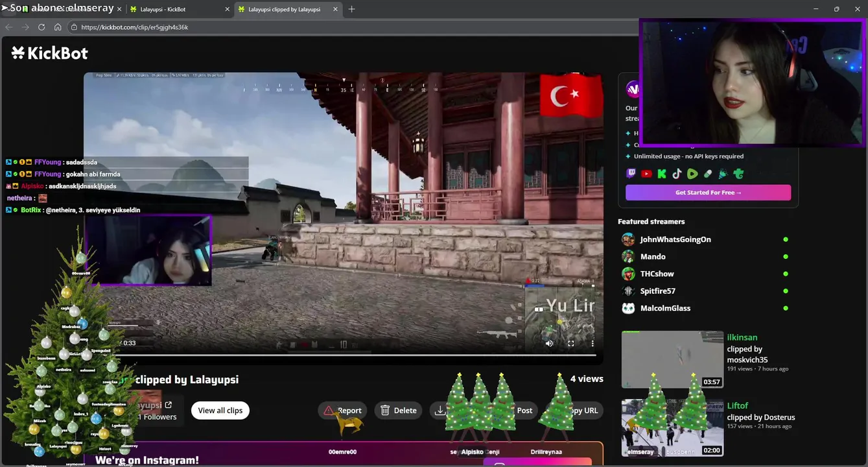Close the Lalayupsi clipped by Lalayupsi tab
Viewport: 868px width, 467px height.
(335, 9)
